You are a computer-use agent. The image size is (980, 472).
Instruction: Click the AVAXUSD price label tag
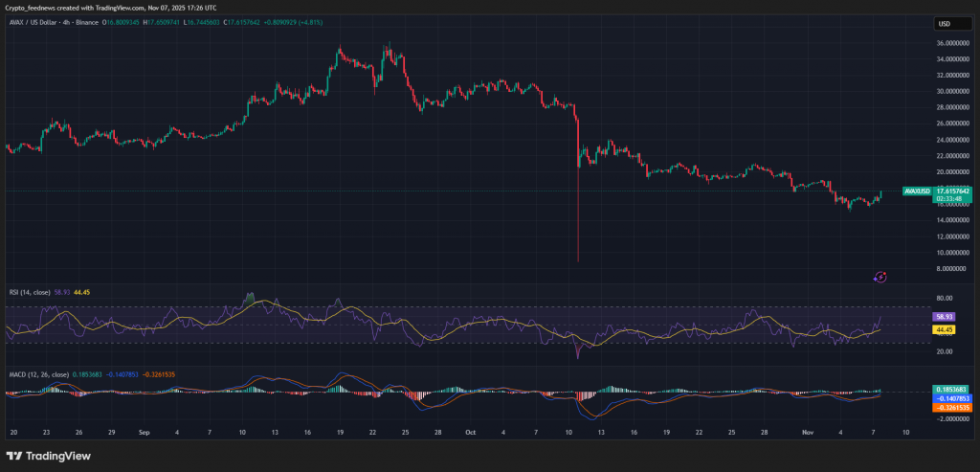pos(916,191)
